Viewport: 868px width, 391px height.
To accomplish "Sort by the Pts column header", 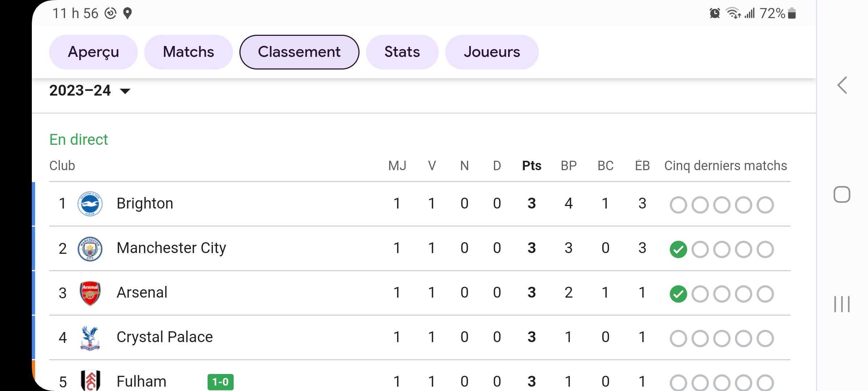I will click(532, 166).
